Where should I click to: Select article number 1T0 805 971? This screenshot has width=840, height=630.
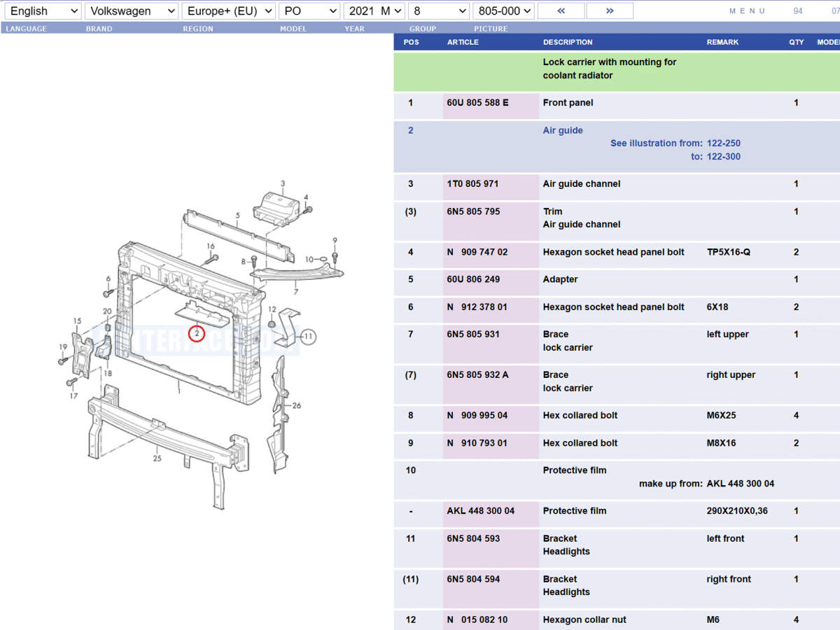[472, 184]
